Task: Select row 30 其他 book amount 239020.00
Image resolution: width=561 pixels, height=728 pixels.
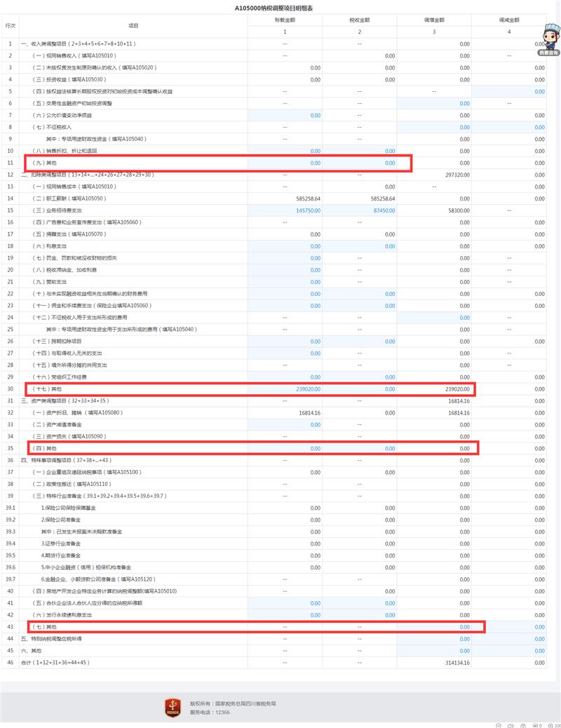Action: click(x=285, y=389)
